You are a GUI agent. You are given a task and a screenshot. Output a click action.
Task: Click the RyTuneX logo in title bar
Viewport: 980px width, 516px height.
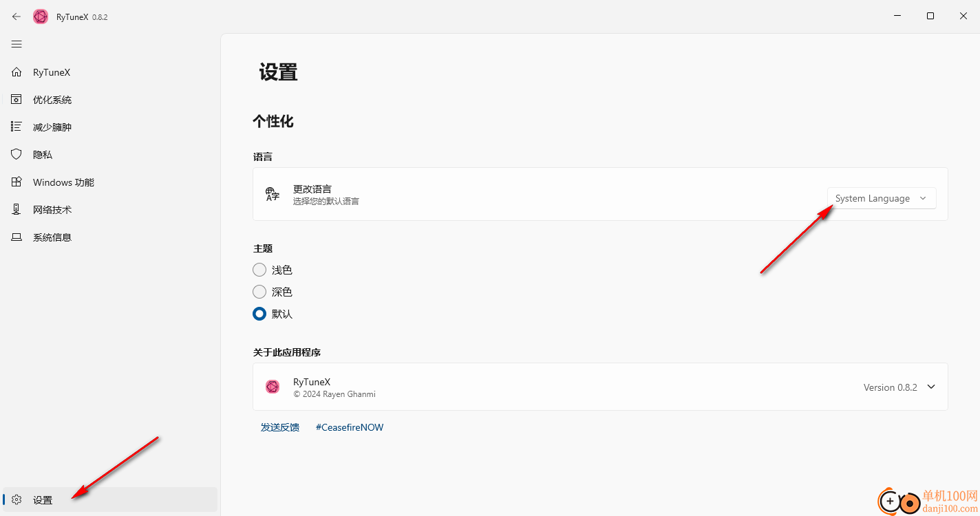[x=41, y=17]
